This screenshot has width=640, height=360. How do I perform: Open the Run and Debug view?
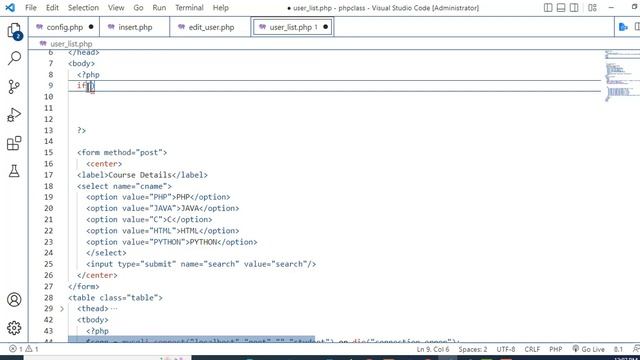point(14,115)
